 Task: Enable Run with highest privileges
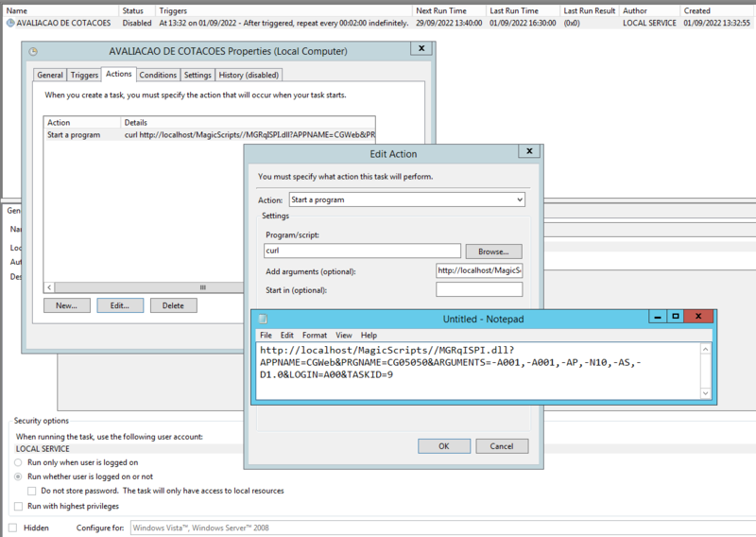18,506
